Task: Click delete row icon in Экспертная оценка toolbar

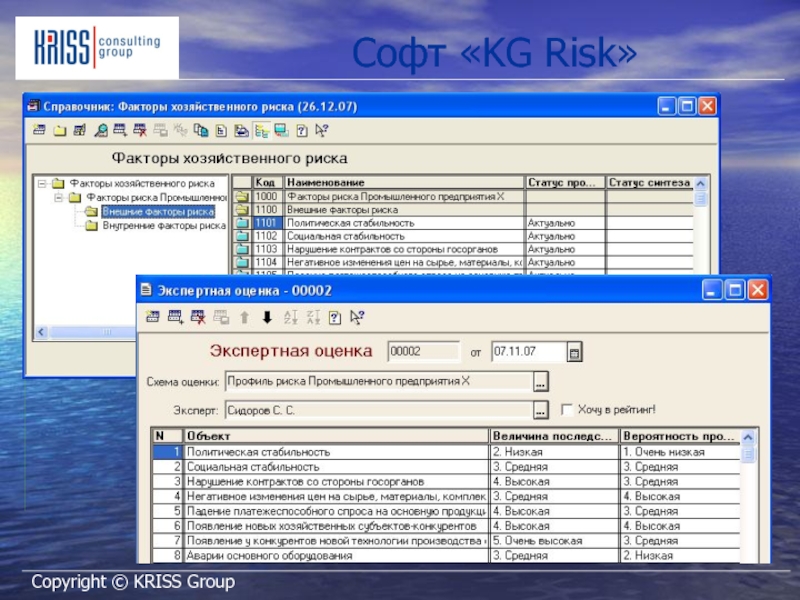Action: click(198, 317)
